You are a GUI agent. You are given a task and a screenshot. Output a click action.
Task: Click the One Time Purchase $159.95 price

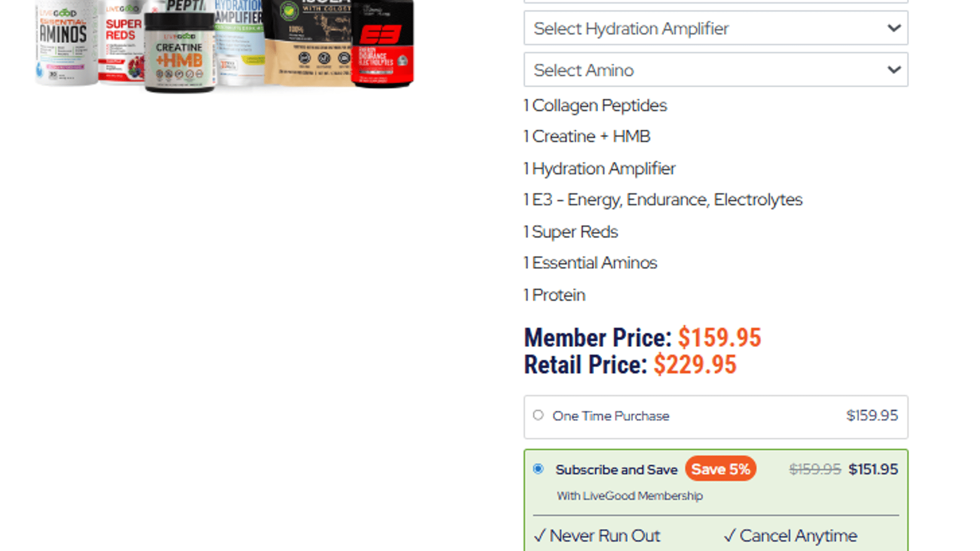click(872, 416)
